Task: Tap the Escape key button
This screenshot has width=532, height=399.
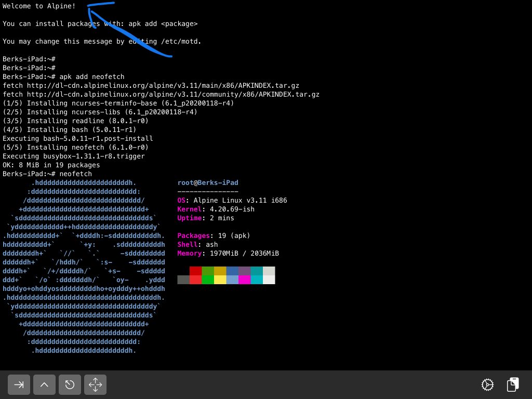Action: 70,384
